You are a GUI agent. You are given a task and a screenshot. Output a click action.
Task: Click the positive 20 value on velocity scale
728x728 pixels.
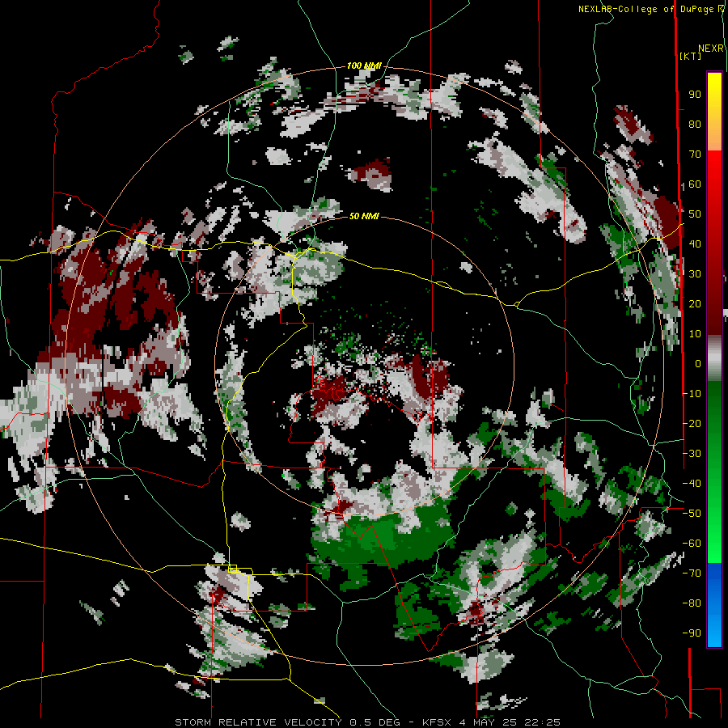(x=695, y=303)
